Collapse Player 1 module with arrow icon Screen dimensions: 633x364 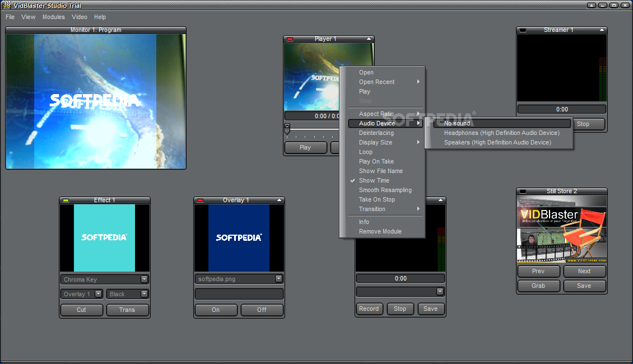369,39
